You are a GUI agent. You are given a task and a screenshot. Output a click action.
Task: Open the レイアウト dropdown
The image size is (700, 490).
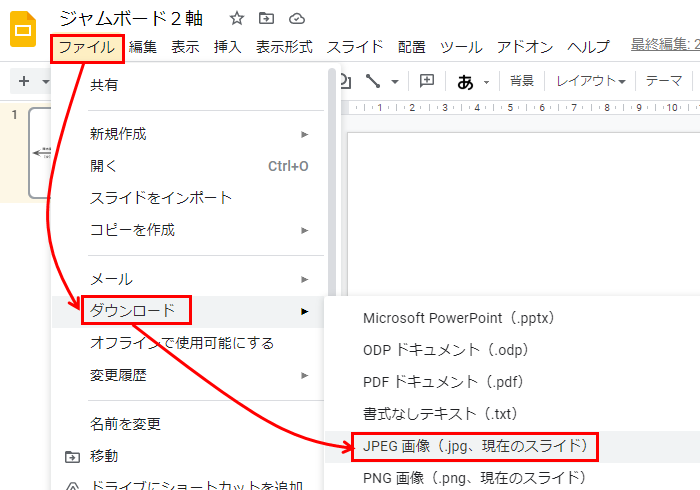(x=590, y=81)
